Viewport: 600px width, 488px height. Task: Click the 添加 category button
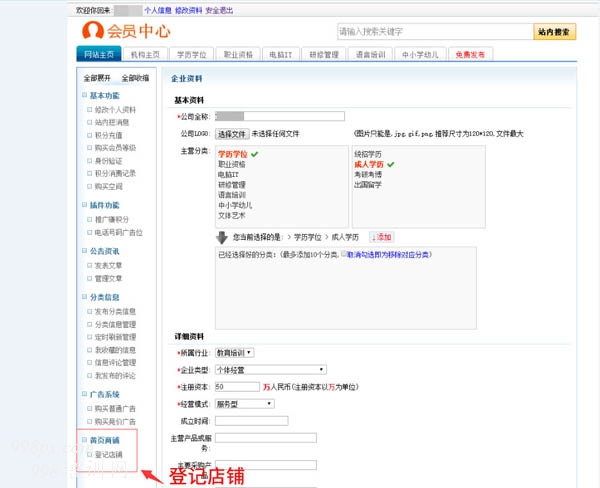pyautogui.click(x=381, y=237)
